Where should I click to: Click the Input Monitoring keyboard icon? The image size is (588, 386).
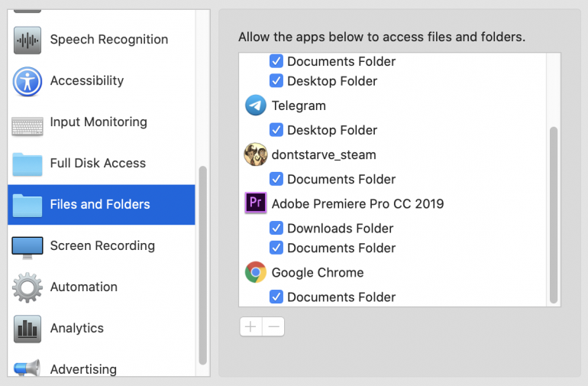[27, 126]
